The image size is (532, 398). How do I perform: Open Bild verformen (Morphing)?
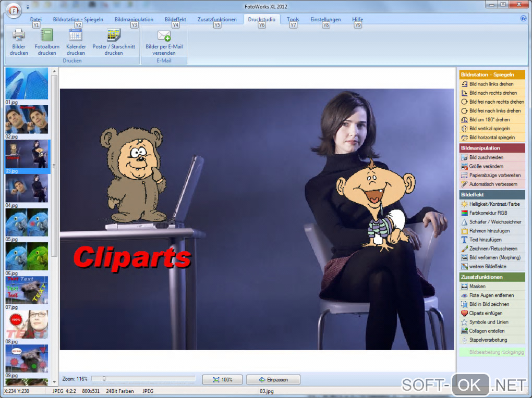[492, 257]
